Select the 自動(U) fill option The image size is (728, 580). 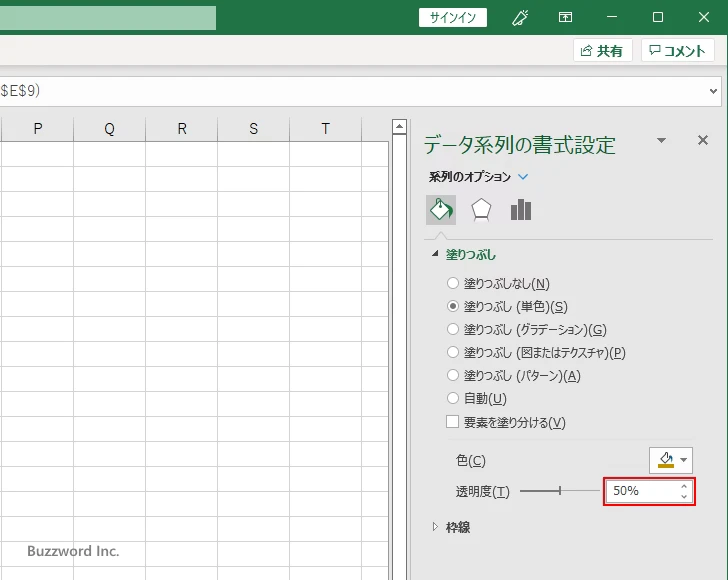tap(453, 398)
